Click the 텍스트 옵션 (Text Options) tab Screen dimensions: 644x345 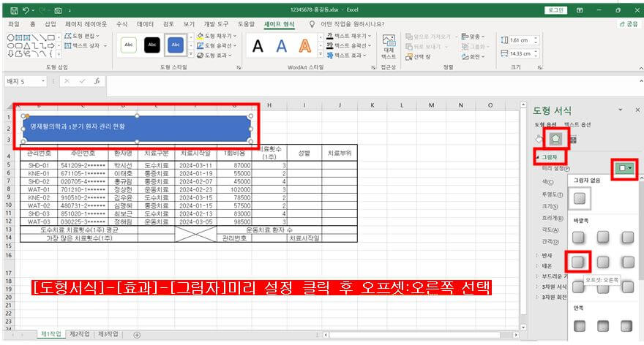577,124
